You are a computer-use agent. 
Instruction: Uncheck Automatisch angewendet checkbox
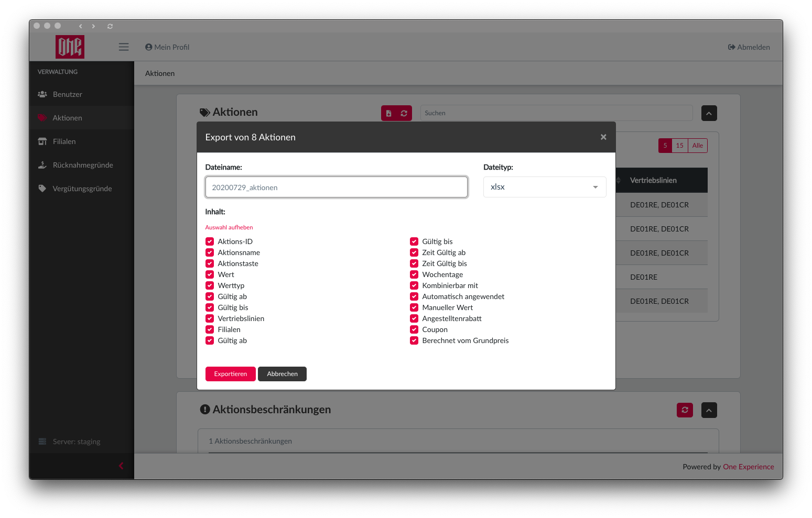414,296
